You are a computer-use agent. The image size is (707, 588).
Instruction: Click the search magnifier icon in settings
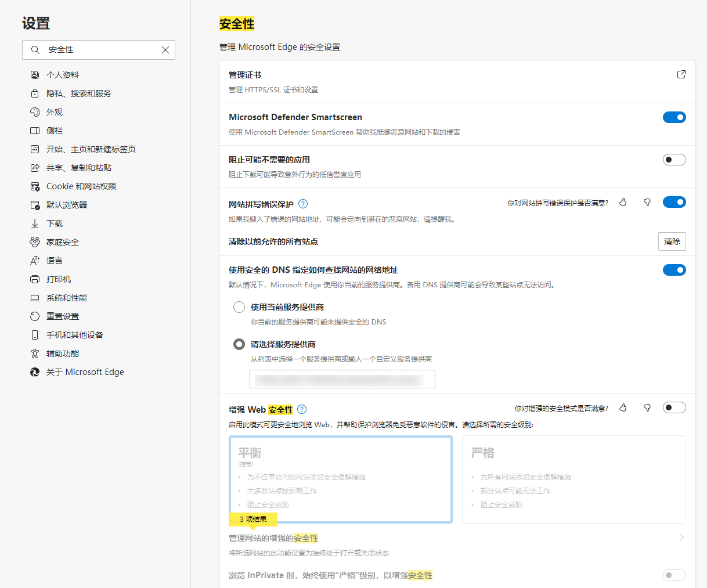(35, 50)
